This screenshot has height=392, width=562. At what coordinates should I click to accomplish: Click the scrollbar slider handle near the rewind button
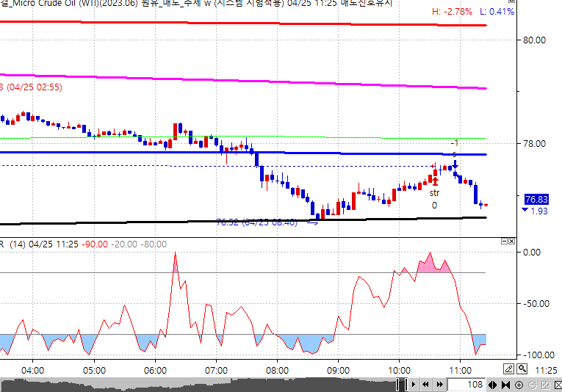402,385
